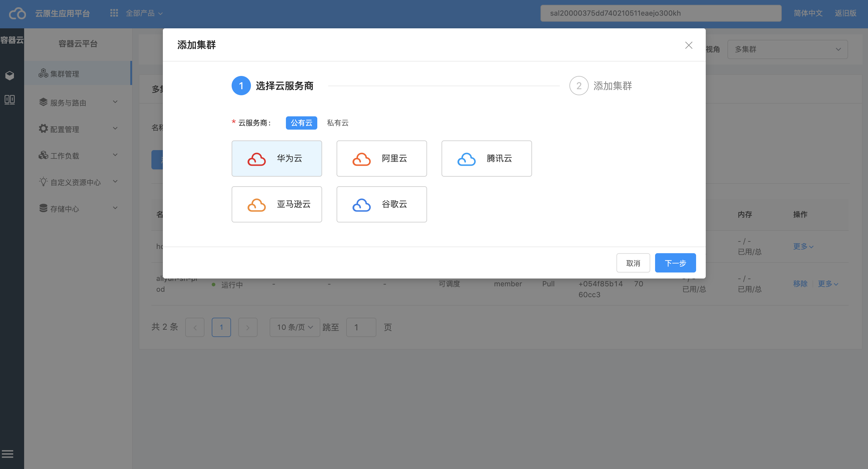Click the 取消 button
The image size is (868, 469).
click(x=633, y=263)
